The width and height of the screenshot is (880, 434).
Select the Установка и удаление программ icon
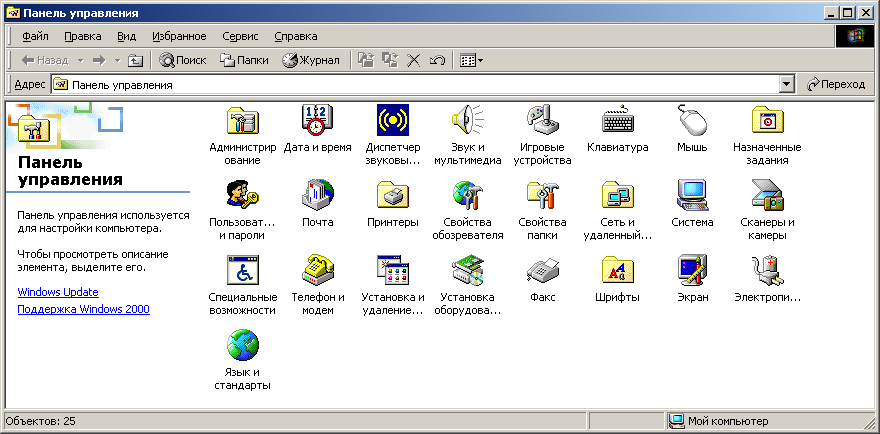pyautogui.click(x=393, y=270)
